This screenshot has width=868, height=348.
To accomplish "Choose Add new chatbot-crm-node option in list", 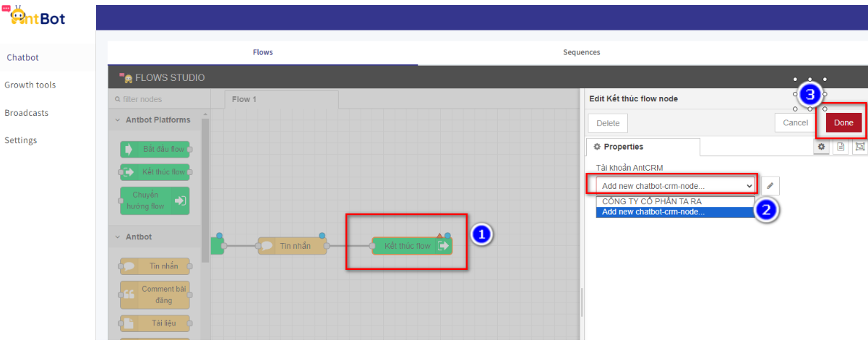I will click(675, 212).
